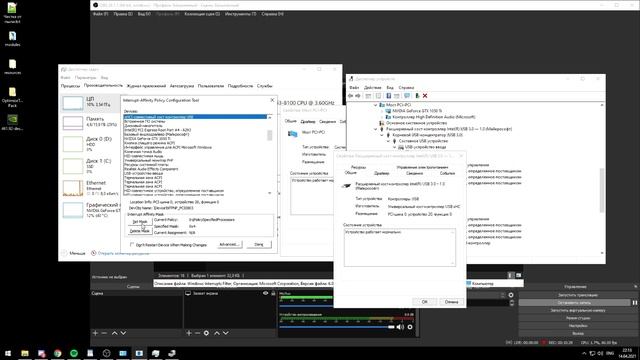Switch to the 'Автозагрузка' tab in Task Manager
The height and width of the screenshot is (360, 640).
click(182, 86)
